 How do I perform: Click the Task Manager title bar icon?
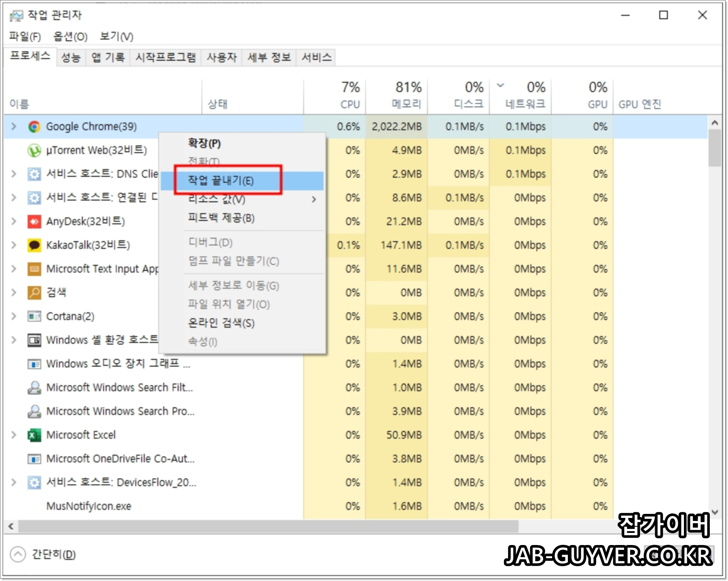coord(17,16)
